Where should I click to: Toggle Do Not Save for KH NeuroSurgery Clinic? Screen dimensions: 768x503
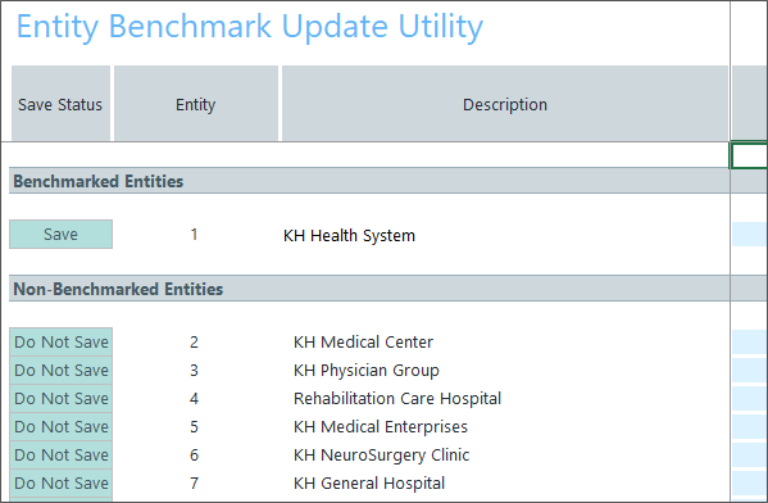[x=61, y=455]
